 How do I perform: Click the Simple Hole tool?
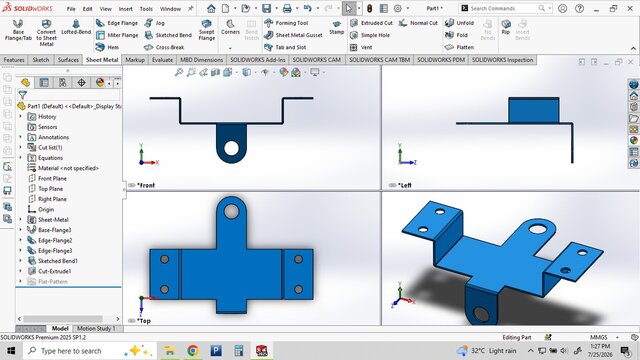point(370,35)
